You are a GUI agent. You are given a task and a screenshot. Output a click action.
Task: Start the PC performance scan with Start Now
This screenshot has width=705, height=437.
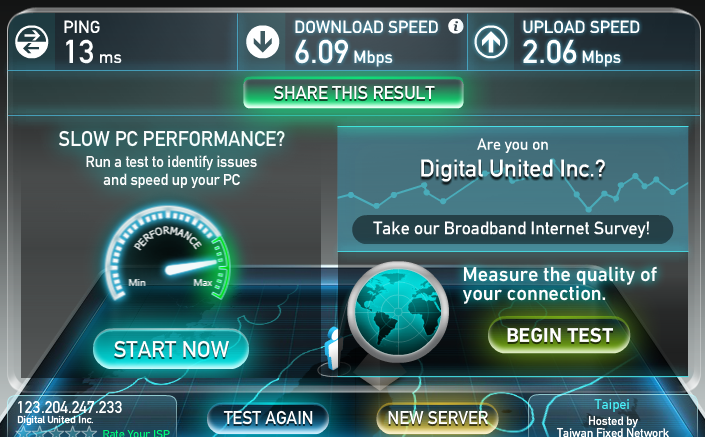[171, 349]
